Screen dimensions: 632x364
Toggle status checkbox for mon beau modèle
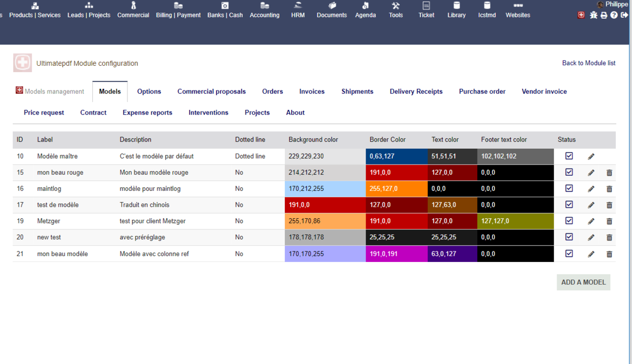coord(569,254)
